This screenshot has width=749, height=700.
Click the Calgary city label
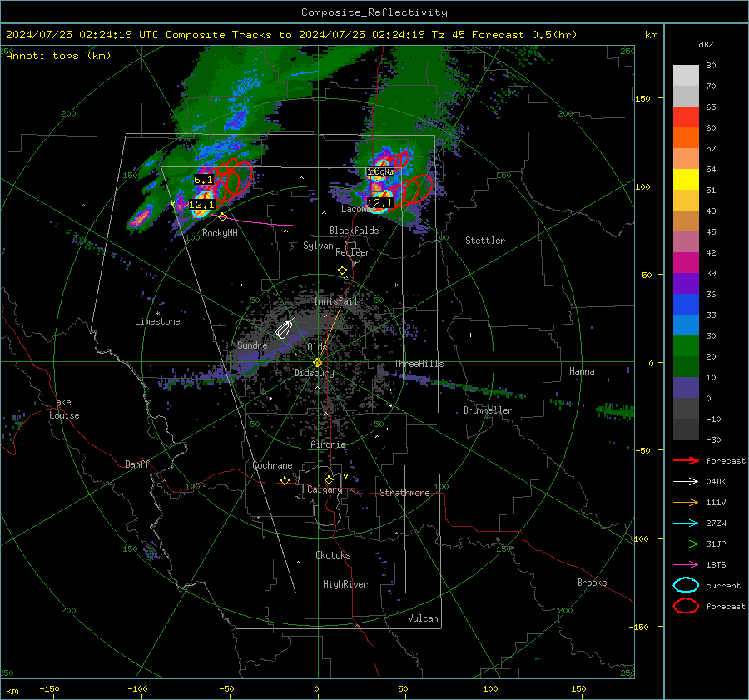coord(325,489)
